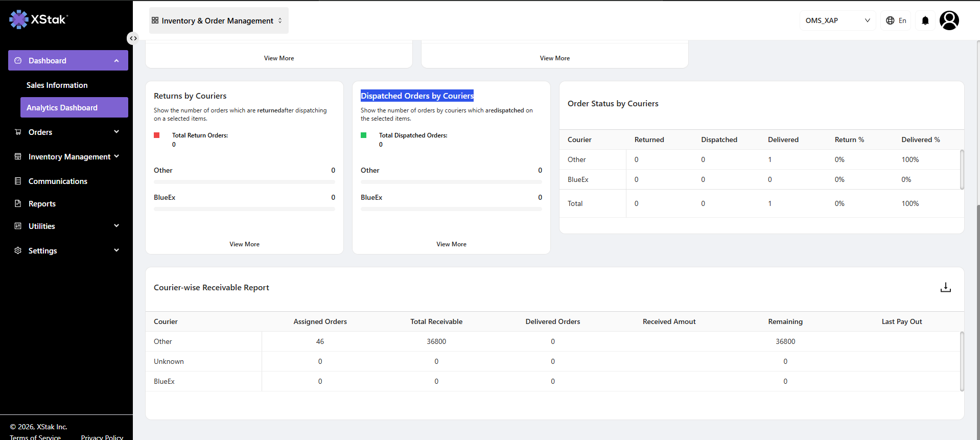Open the Privacy Policy link

pos(102,437)
